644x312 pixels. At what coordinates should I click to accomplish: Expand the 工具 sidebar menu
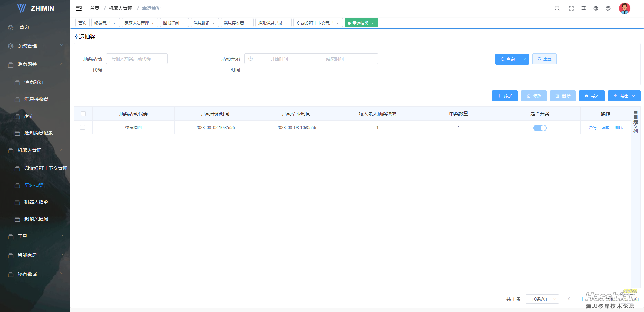click(62, 236)
